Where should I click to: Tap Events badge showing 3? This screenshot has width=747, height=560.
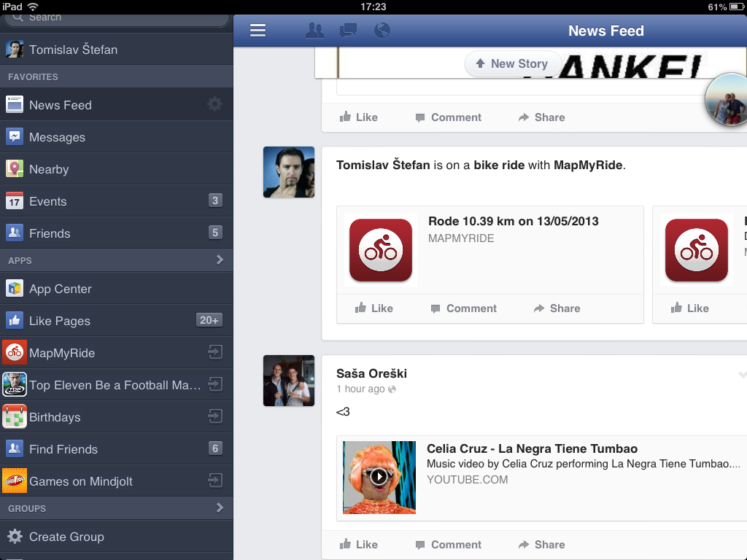pos(215,201)
